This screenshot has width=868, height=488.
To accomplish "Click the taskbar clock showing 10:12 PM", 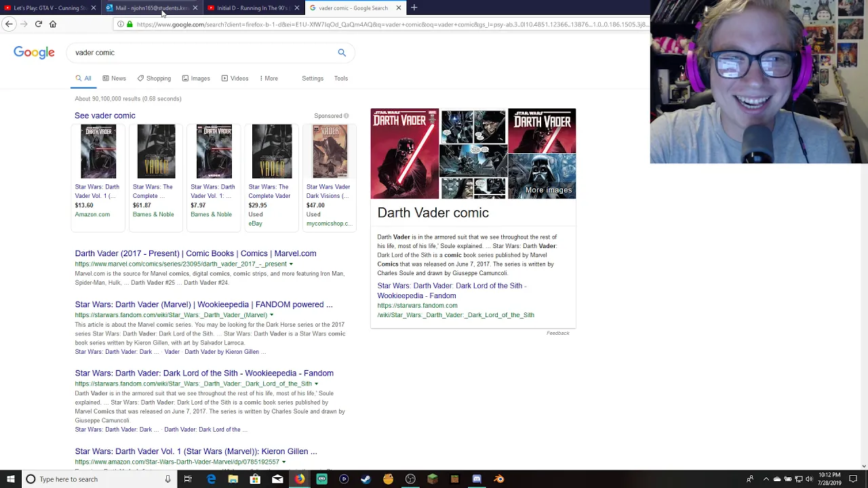I will coord(829,479).
